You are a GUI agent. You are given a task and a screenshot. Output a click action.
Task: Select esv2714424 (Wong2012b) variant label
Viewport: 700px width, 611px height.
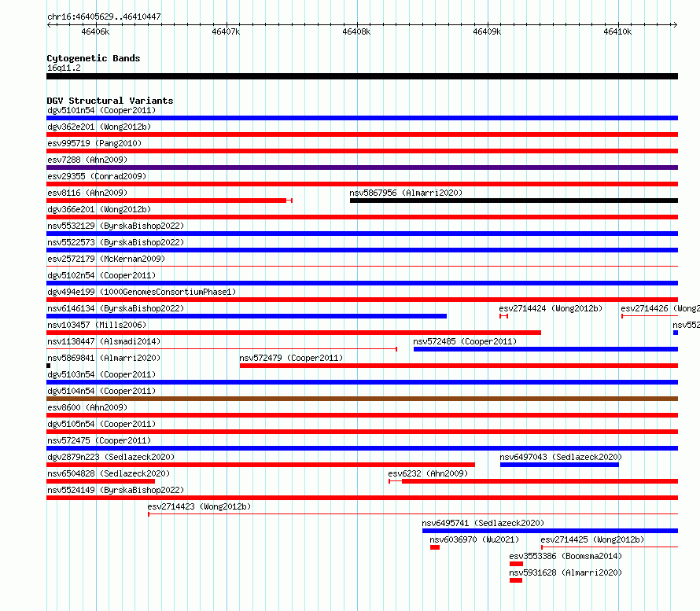click(x=551, y=308)
